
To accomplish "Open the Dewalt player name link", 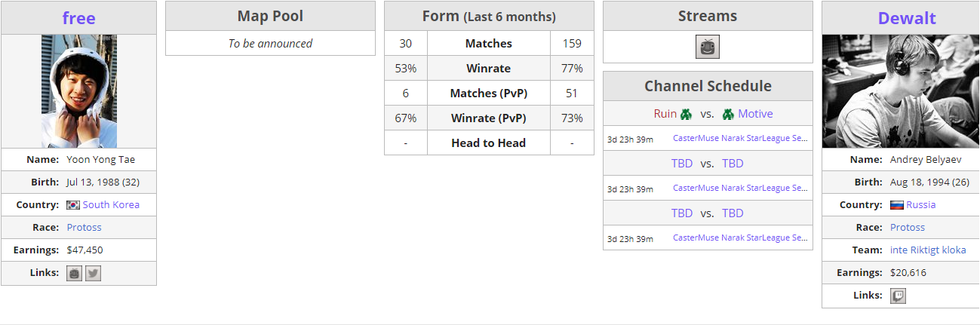I will (908, 18).
